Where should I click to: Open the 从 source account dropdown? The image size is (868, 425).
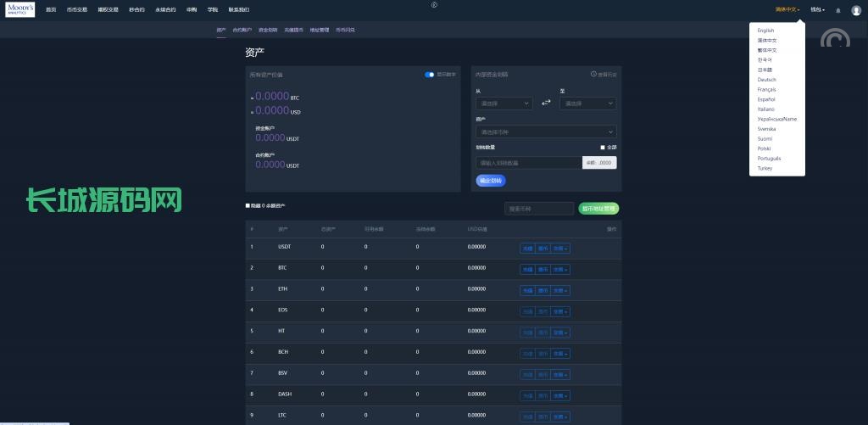tap(504, 103)
